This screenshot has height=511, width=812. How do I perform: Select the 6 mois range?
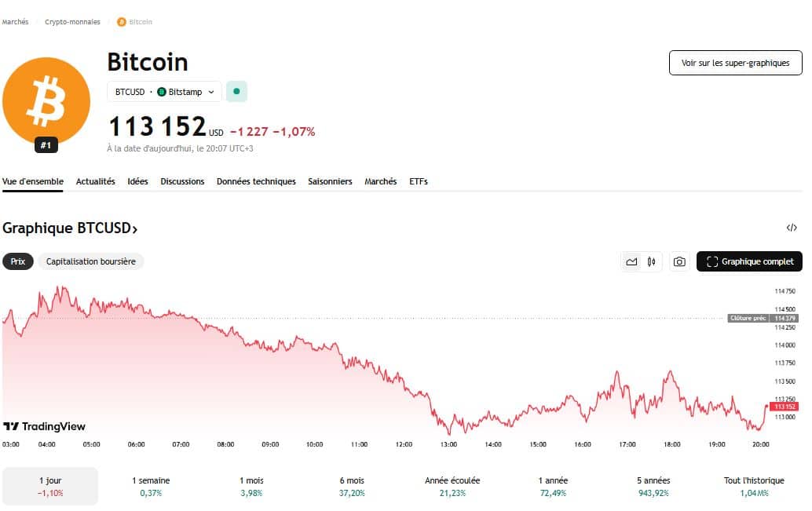click(x=353, y=486)
